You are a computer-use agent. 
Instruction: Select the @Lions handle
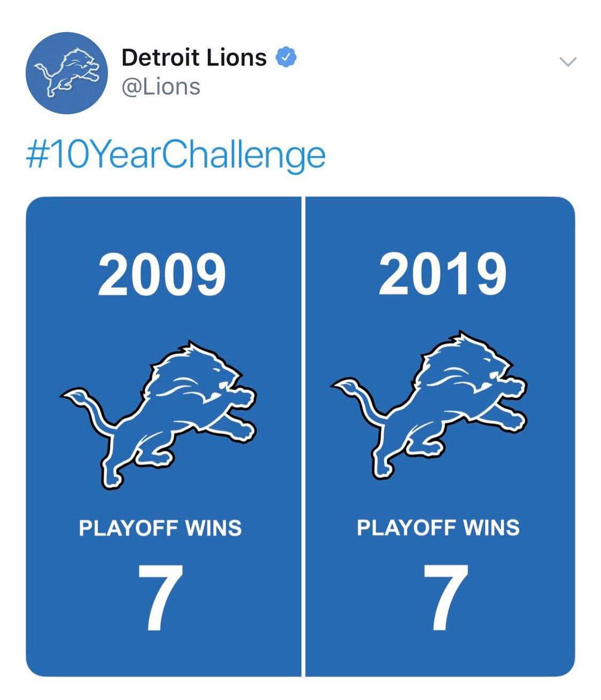pyautogui.click(x=161, y=86)
